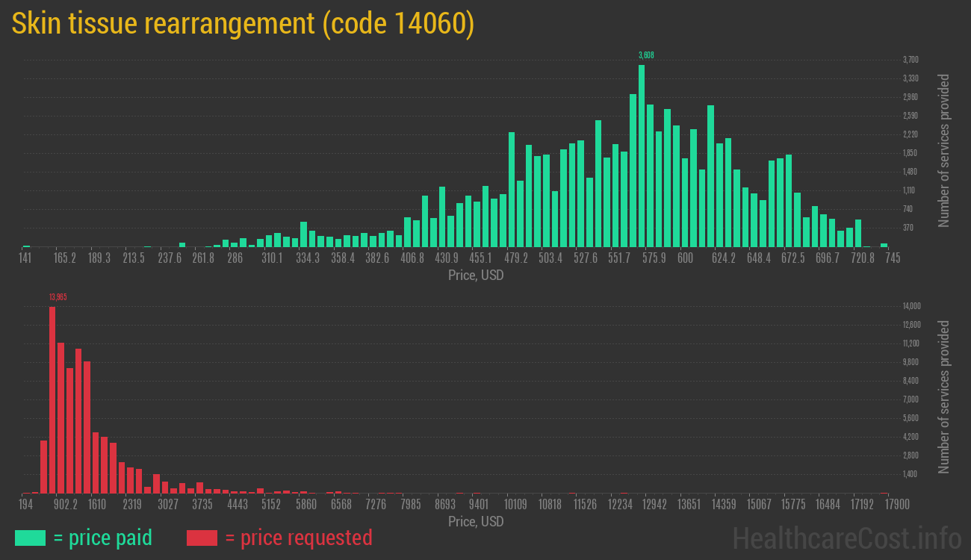Click the 'Price, USD' label under green chart
The width and height of the screenshot is (971, 560).
476,276
